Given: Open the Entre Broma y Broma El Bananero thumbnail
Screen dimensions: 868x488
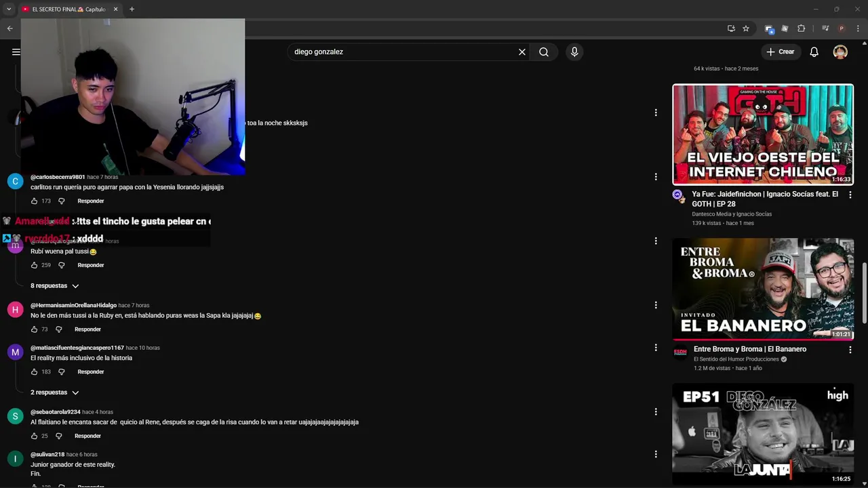Looking at the screenshot, I should point(763,289).
